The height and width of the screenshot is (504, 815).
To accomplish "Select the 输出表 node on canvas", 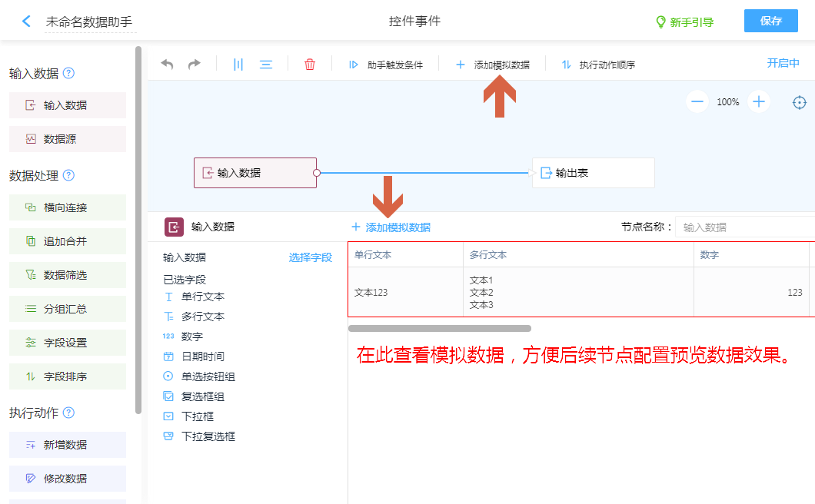I will tap(593, 173).
